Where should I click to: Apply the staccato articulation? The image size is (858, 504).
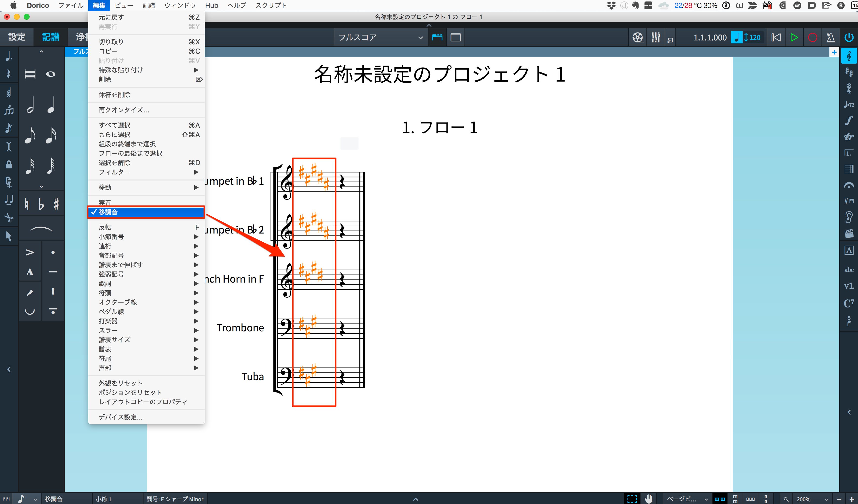[53, 252]
